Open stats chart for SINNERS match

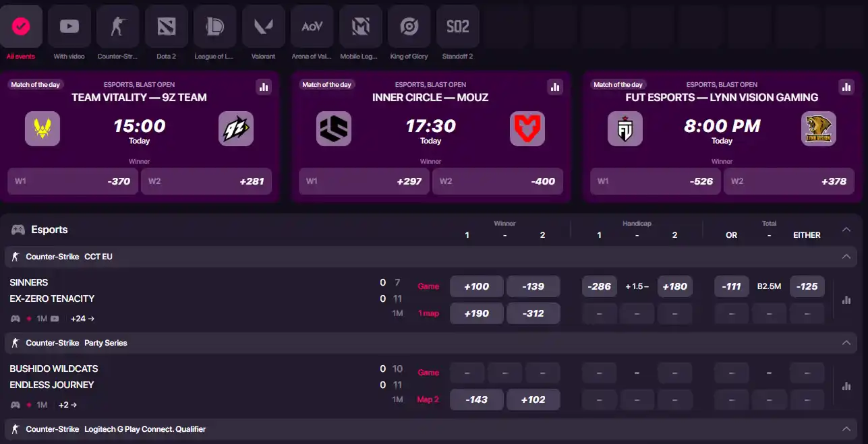tap(846, 300)
